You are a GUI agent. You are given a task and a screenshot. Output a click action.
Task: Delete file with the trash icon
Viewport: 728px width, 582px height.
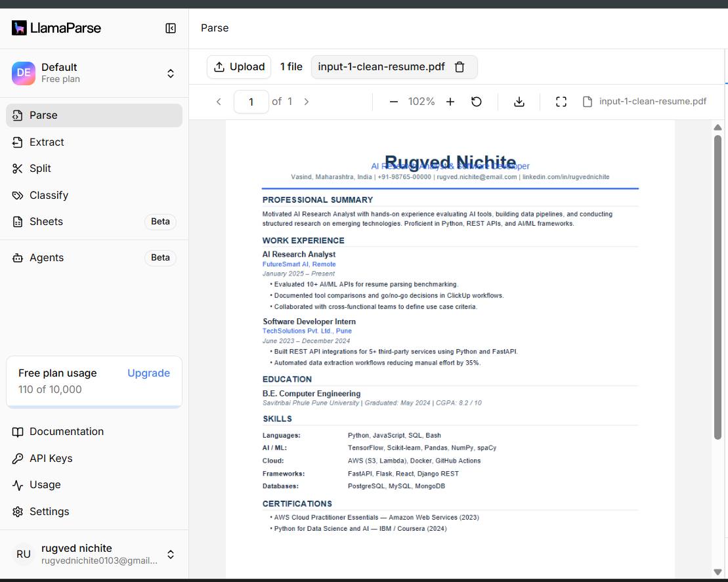[460, 68]
